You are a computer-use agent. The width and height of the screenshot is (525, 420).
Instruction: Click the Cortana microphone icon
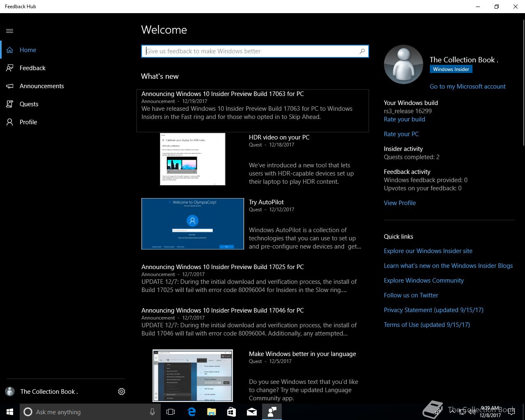tap(152, 412)
